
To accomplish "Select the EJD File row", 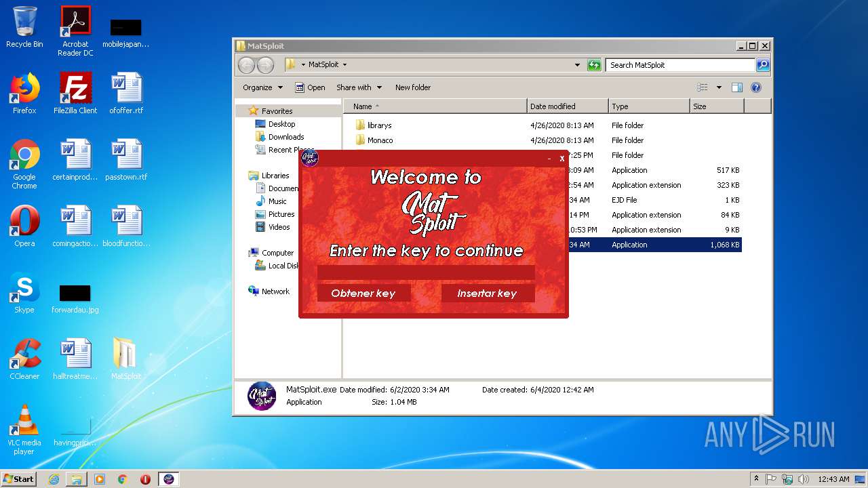I will [x=654, y=200].
